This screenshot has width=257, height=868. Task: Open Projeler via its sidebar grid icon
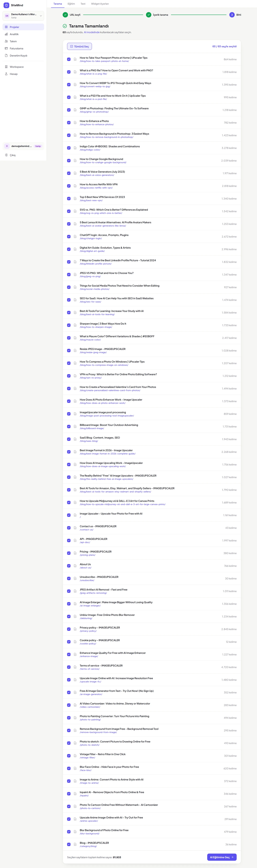pyautogui.click(x=6, y=27)
